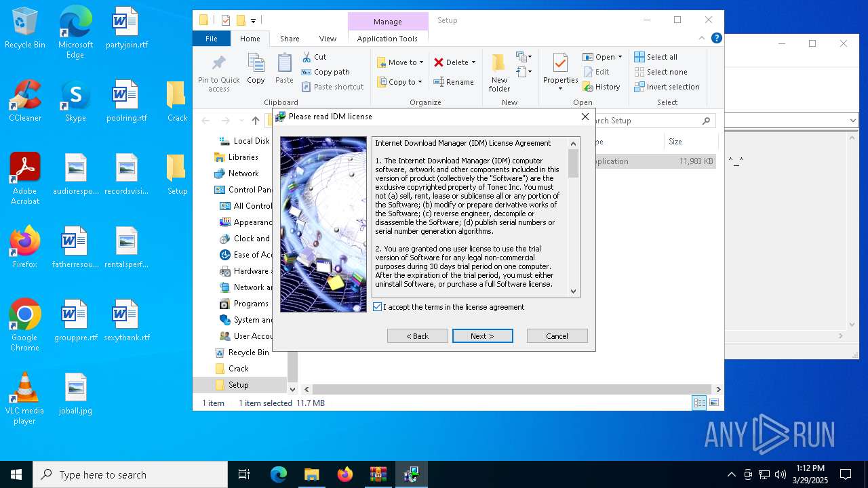Expand Open dropdown arrow in ribbon

(620, 57)
